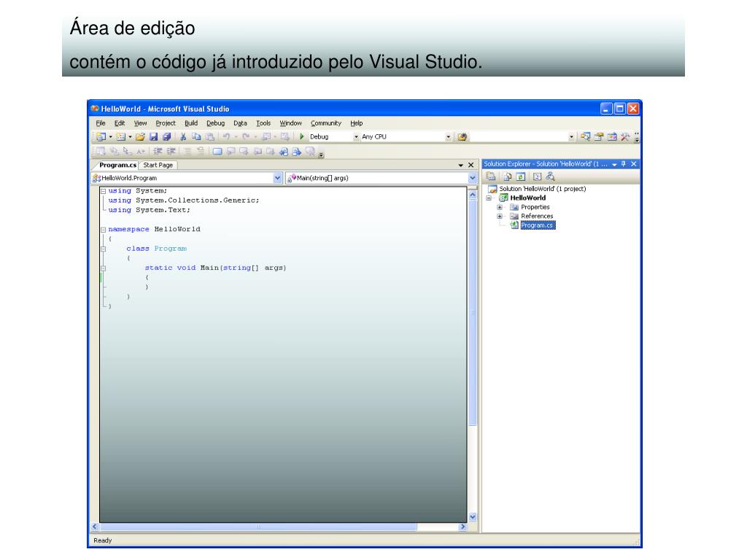Click the Decrease Indent icon

tap(158, 152)
